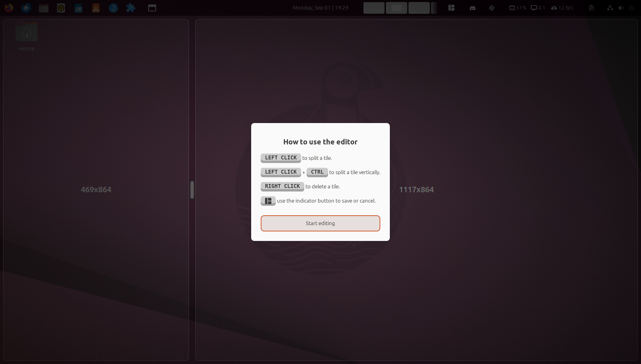This screenshot has height=364, width=641.
Task: Launch Thunderbird mail from the panel
Action: click(26, 8)
